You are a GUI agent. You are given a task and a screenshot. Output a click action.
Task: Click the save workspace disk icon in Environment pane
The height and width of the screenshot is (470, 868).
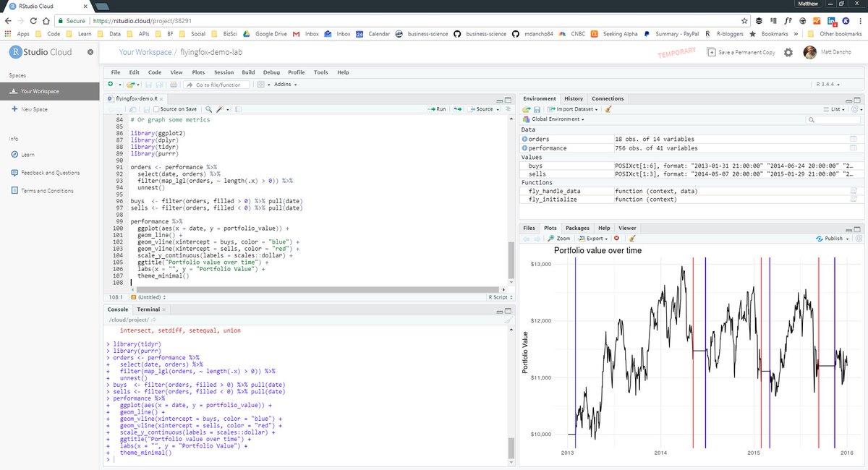537,109
